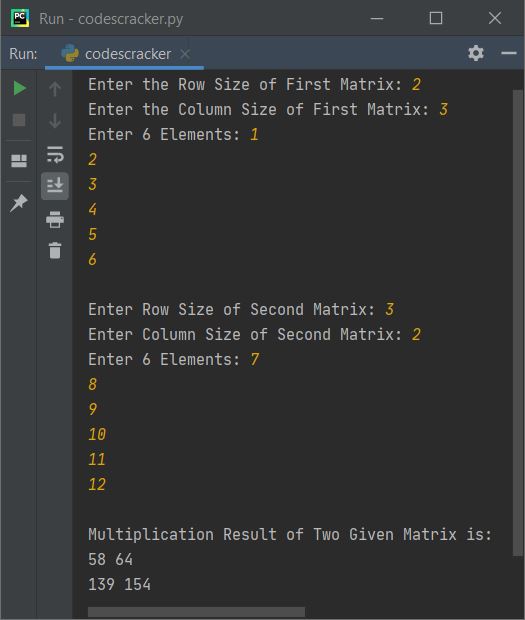Click the input value '4'

tap(93, 209)
